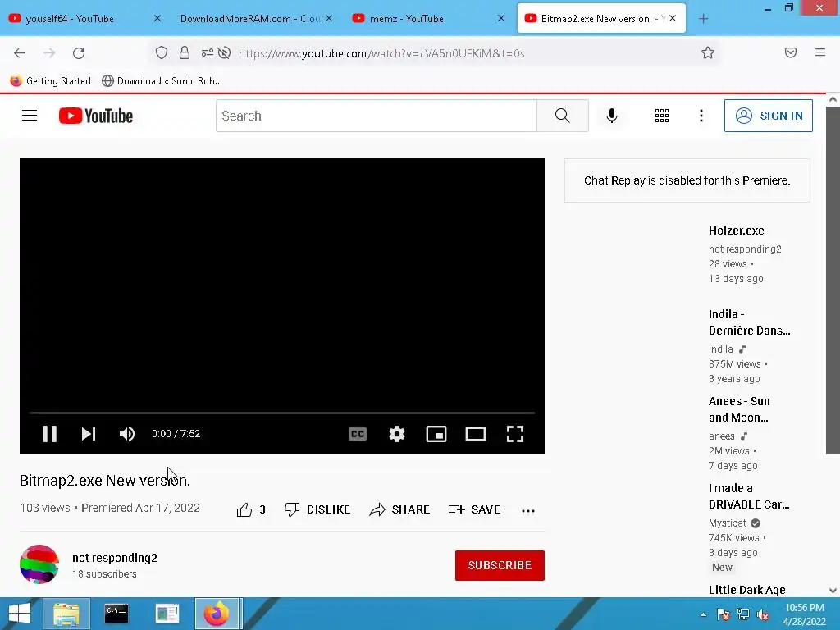The width and height of the screenshot is (840, 630).
Task: Click the SIGN IN button
Action: 768,116
